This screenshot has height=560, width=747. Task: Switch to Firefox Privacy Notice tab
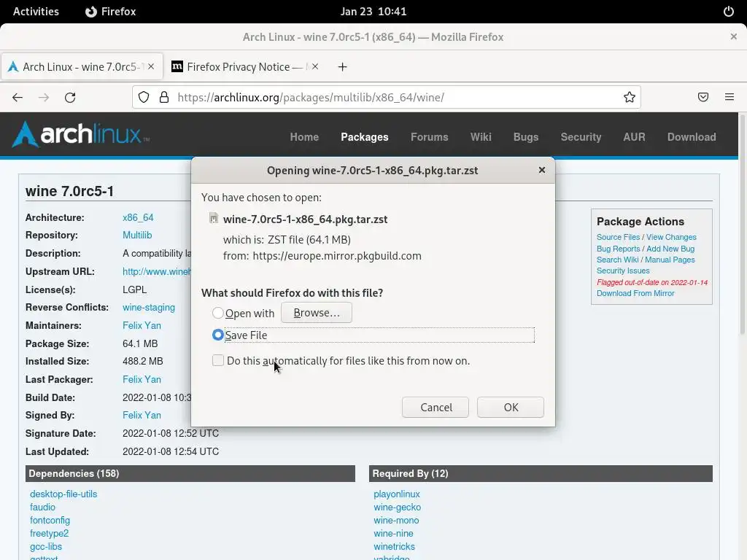246,66
